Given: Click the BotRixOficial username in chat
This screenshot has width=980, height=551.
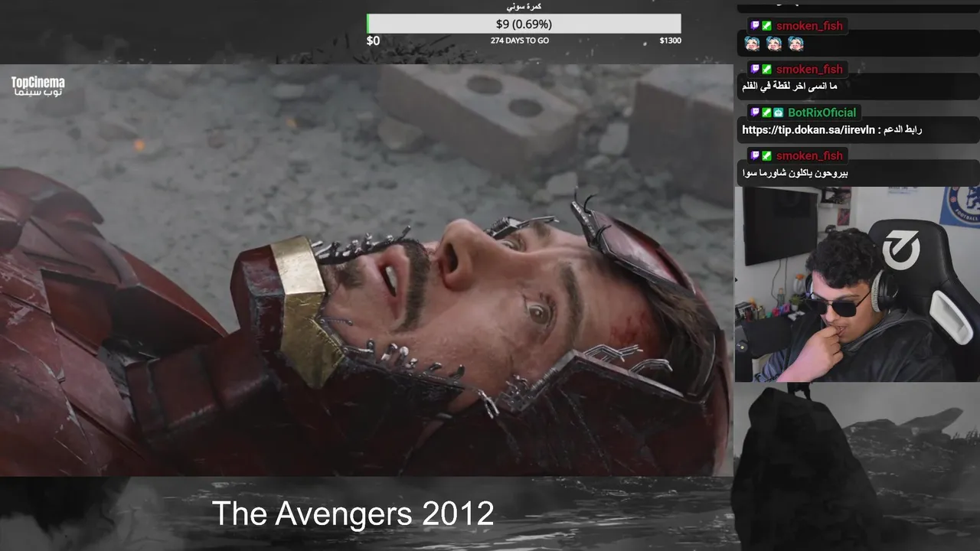Looking at the screenshot, I should (x=822, y=112).
